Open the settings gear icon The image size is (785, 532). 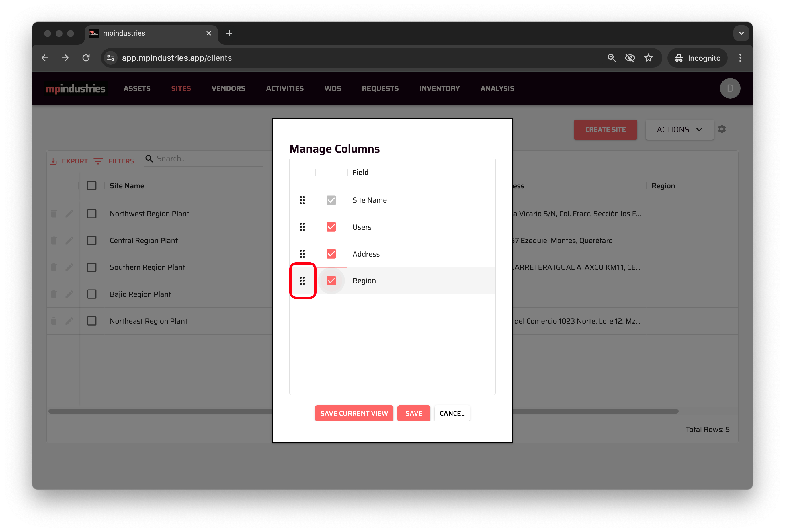pyautogui.click(x=722, y=129)
